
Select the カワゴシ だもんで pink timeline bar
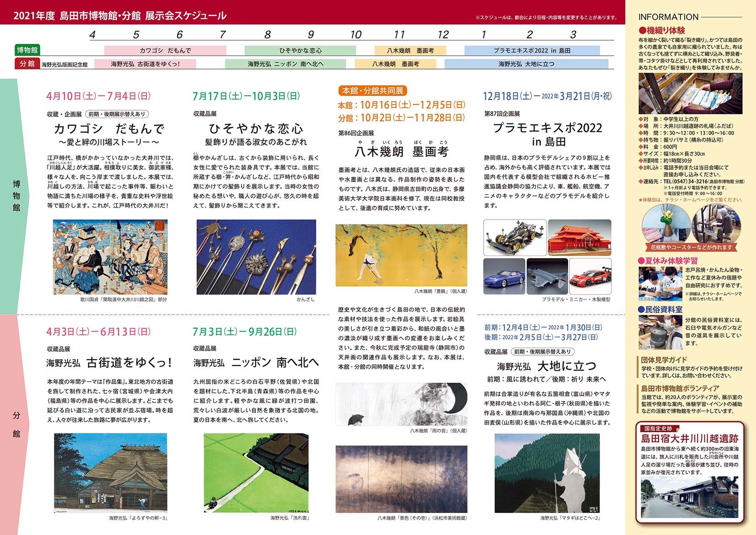(x=165, y=50)
